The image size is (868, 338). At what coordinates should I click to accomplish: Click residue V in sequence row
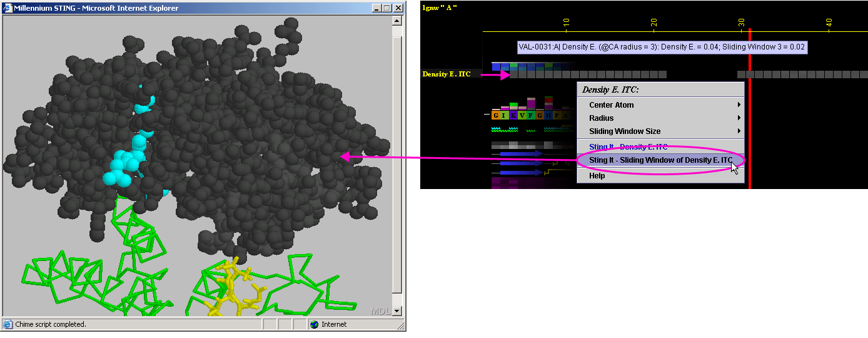[522, 115]
